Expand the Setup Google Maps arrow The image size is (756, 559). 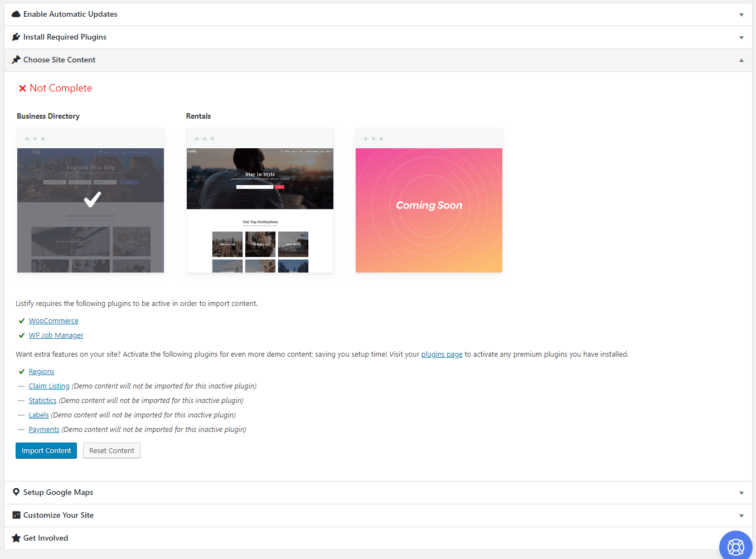coord(741,493)
